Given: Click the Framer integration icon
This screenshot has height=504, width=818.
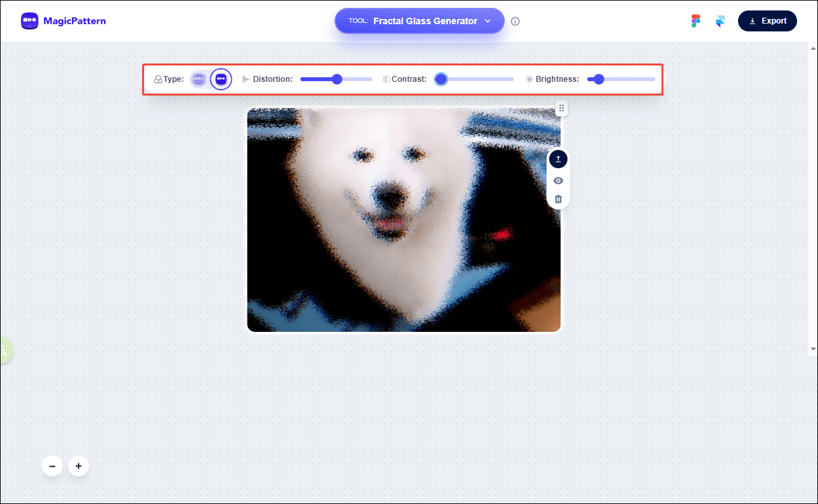Looking at the screenshot, I should pos(720,20).
